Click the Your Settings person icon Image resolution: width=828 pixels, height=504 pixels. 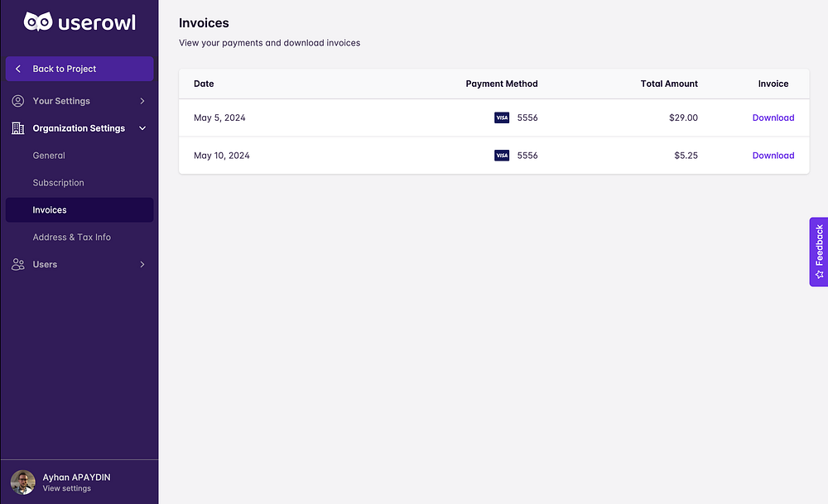pyautogui.click(x=18, y=101)
